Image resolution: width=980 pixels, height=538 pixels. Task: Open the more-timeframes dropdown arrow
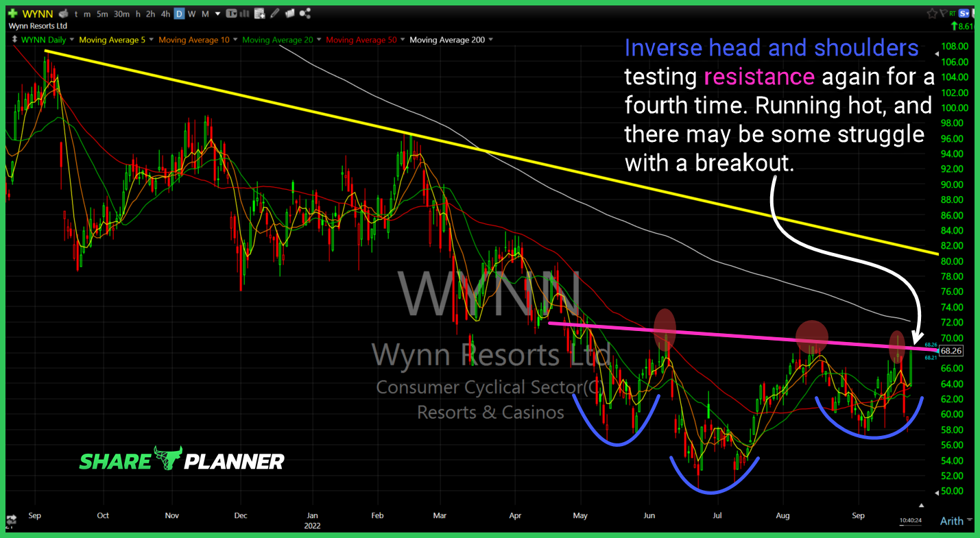[x=217, y=14]
